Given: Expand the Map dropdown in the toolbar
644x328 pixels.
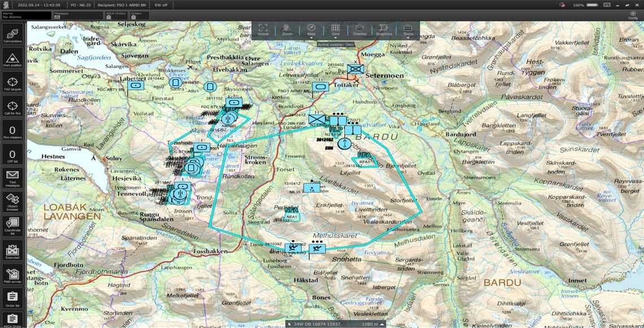Looking at the screenshot, I should tap(311, 37).
